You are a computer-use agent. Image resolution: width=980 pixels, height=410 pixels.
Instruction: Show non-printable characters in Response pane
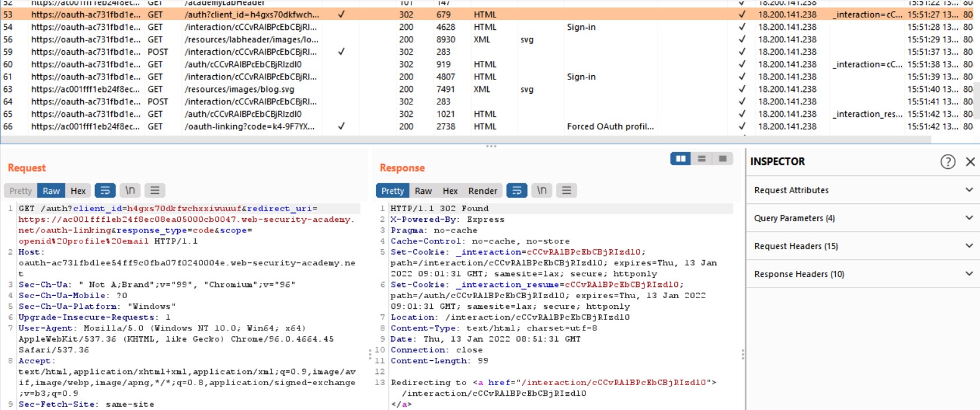(x=542, y=191)
